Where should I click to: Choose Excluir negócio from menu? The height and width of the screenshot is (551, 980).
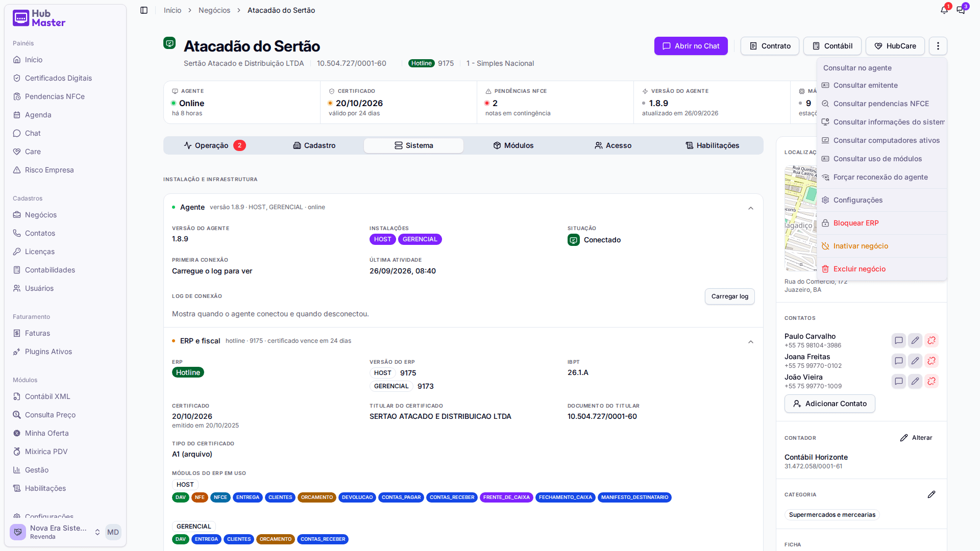click(882, 269)
